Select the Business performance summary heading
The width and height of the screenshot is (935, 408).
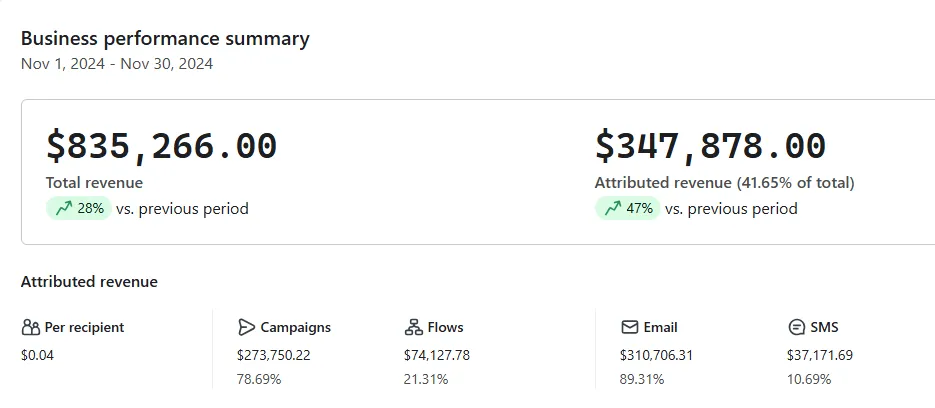165,39
